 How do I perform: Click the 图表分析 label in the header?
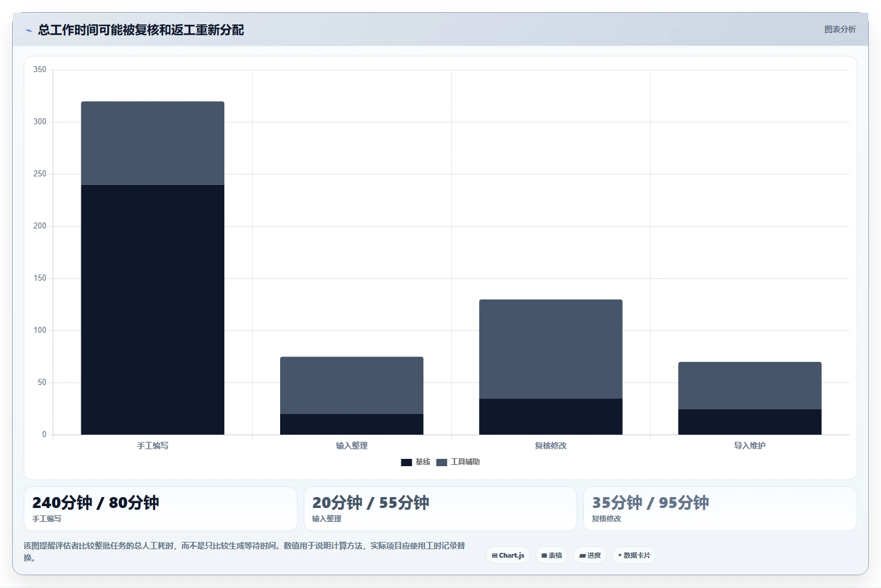pyautogui.click(x=840, y=29)
